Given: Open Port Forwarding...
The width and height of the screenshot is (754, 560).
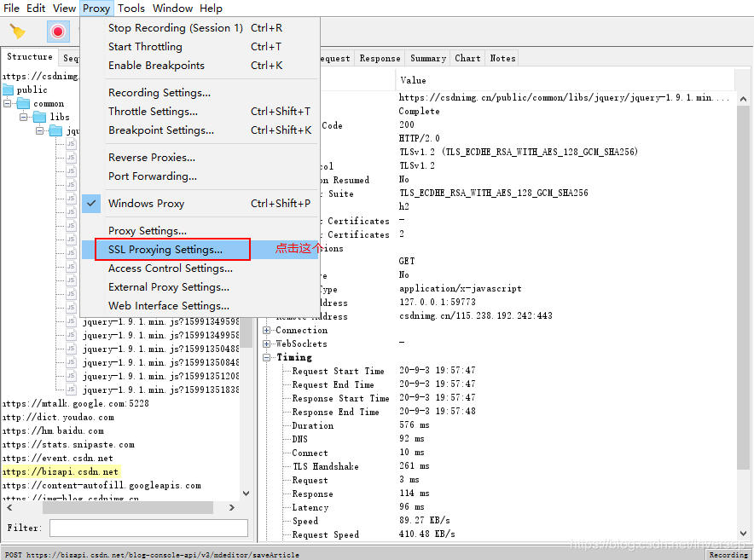Looking at the screenshot, I should click(x=200, y=176).
